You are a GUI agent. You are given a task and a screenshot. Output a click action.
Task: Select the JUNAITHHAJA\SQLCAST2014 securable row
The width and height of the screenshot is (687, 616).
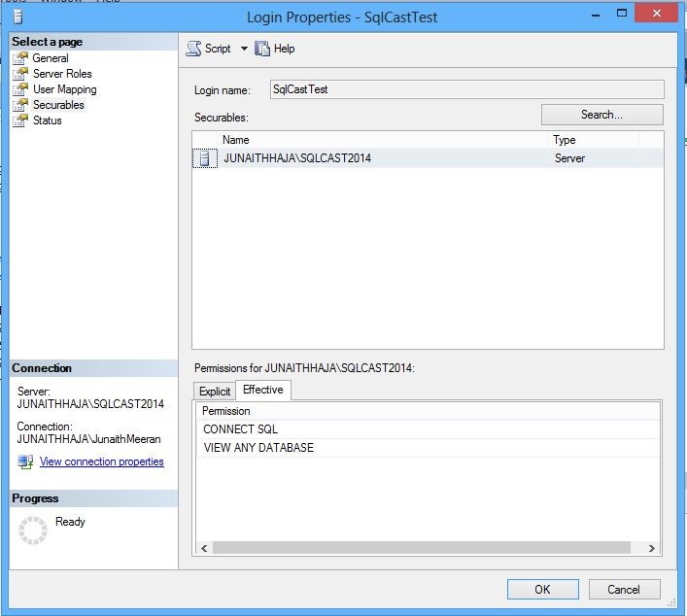pos(428,158)
